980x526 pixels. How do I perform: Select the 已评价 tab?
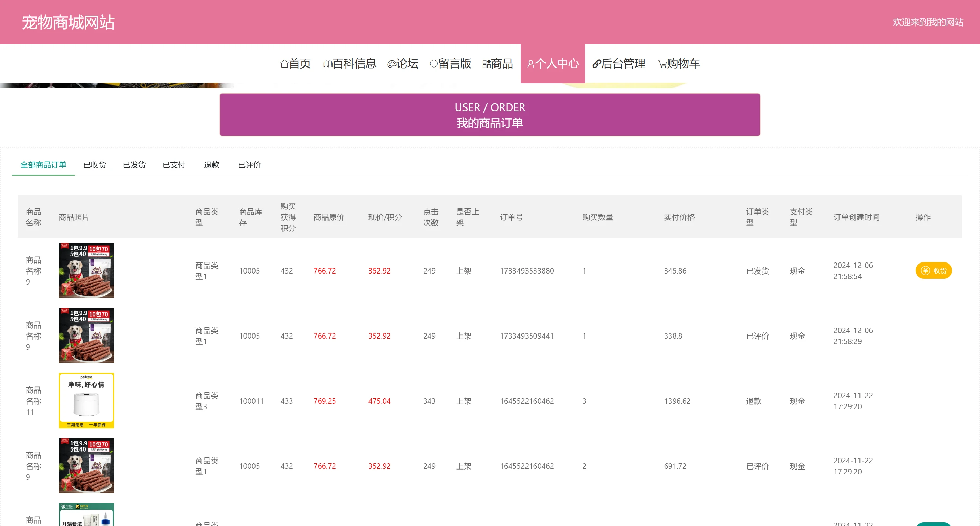(x=250, y=165)
